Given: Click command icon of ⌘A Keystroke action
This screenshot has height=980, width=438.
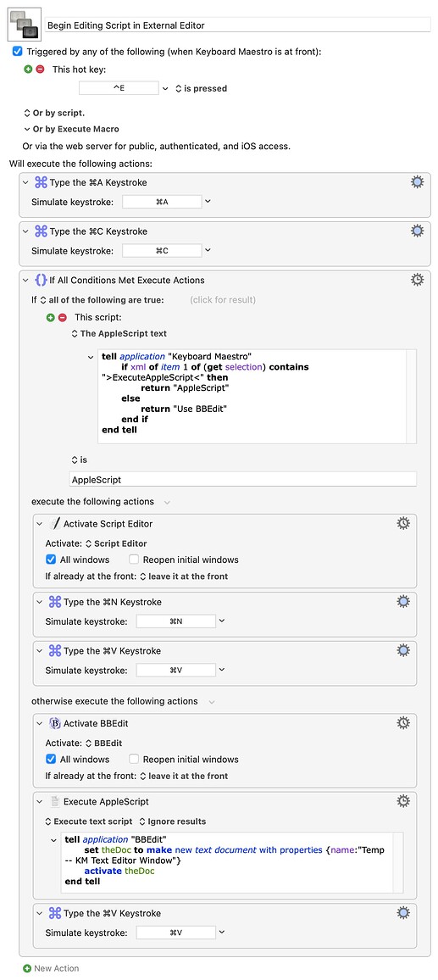Looking at the screenshot, I should 41,182.
